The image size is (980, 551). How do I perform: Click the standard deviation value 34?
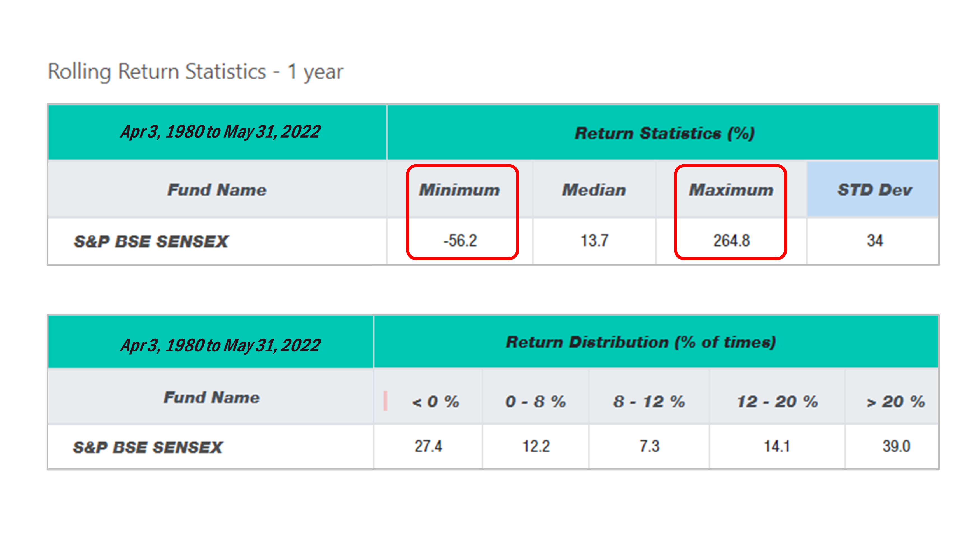pos(875,241)
